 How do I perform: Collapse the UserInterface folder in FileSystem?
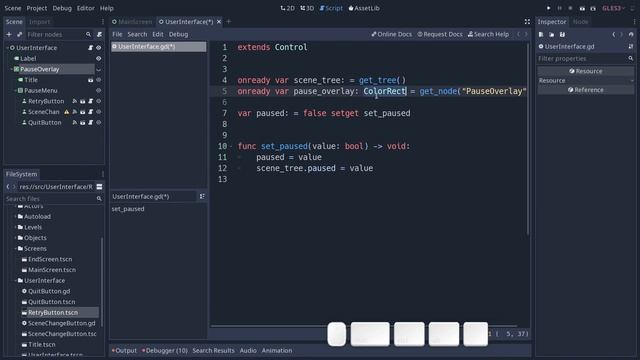(x=16, y=281)
